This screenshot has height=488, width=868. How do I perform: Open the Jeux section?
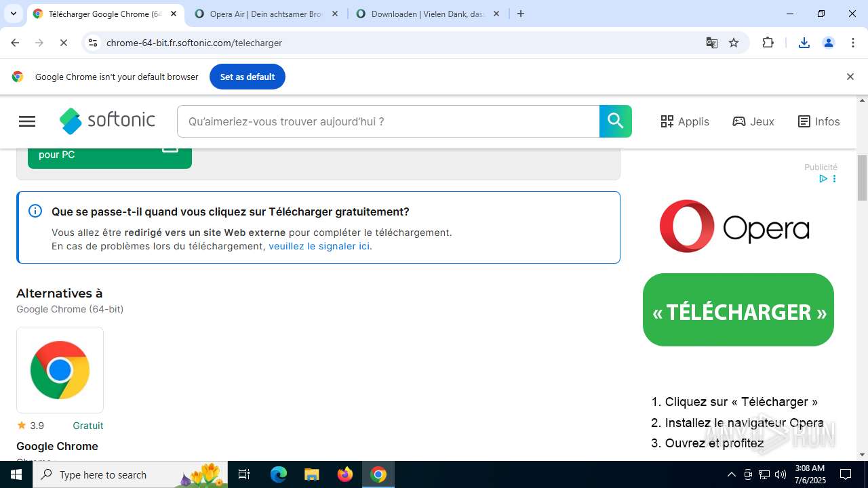point(753,121)
